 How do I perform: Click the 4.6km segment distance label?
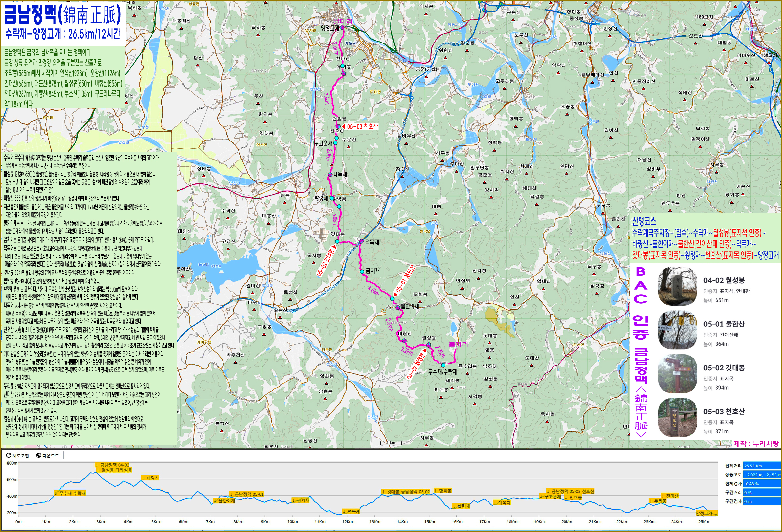(x=374, y=291)
